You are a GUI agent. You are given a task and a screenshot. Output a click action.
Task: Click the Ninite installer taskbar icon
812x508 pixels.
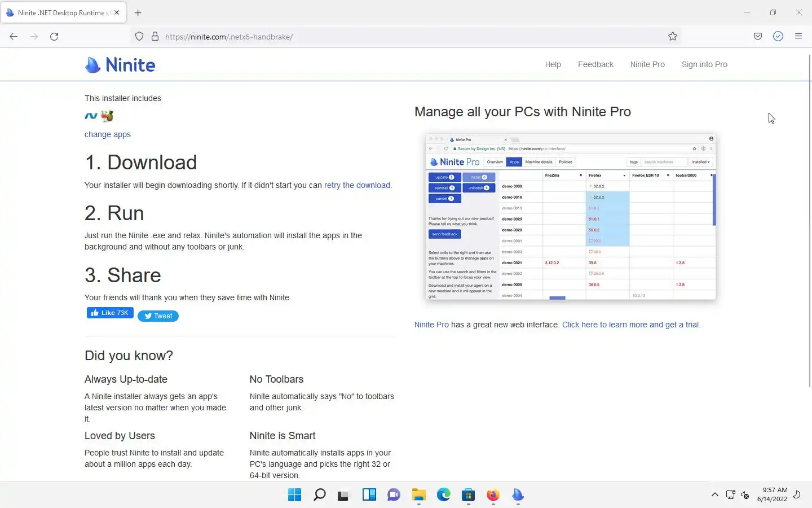click(518, 495)
